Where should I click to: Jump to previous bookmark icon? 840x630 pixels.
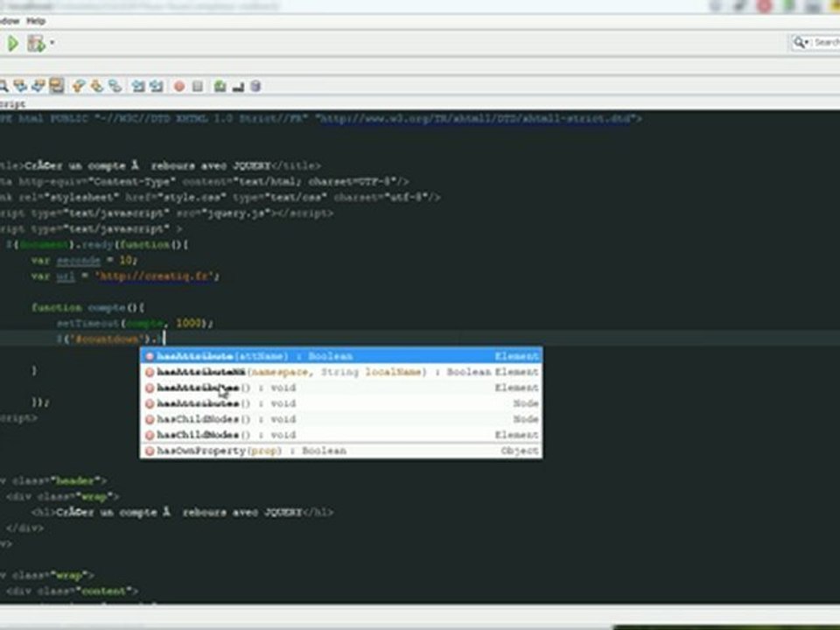tap(80, 86)
